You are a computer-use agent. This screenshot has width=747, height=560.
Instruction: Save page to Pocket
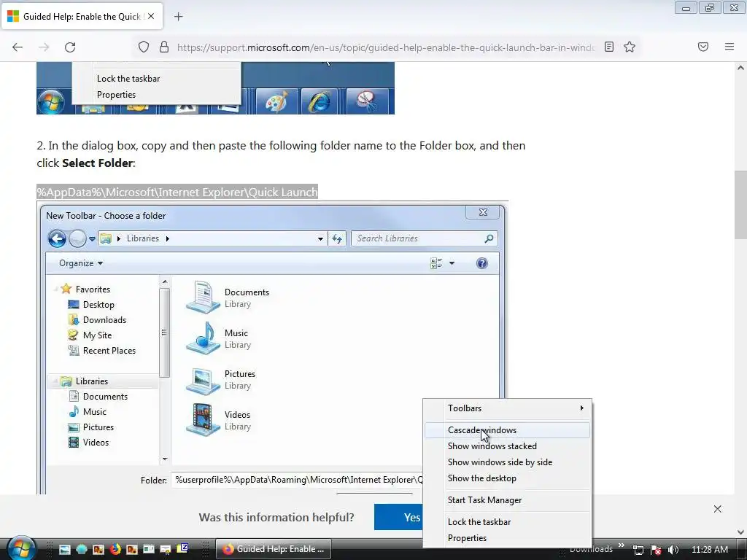(703, 47)
